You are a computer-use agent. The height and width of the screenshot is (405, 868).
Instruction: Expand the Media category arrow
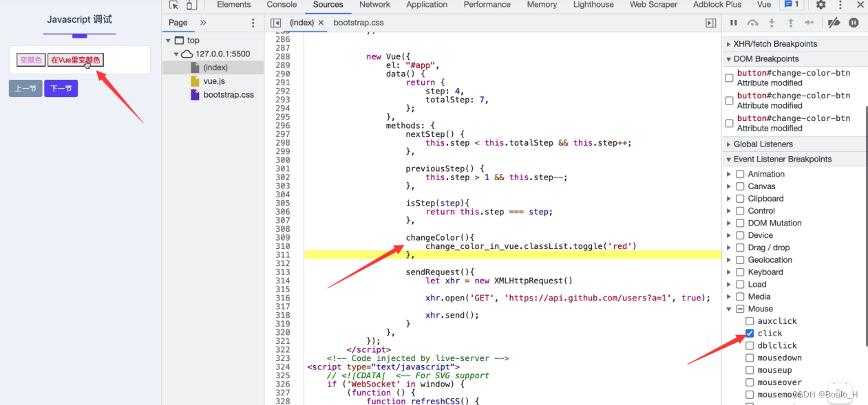click(729, 296)
